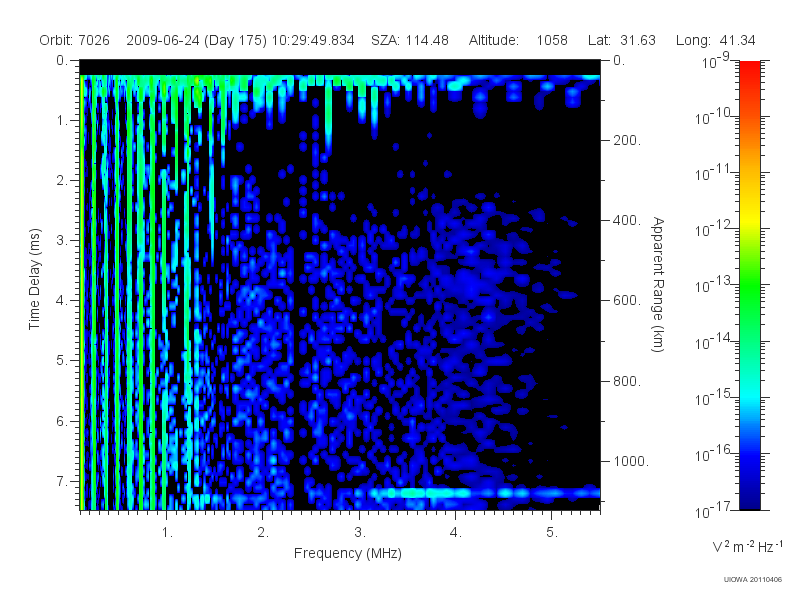Click the Frequency (MHz) axis label

pyautogui.click(x=347, y=554)
